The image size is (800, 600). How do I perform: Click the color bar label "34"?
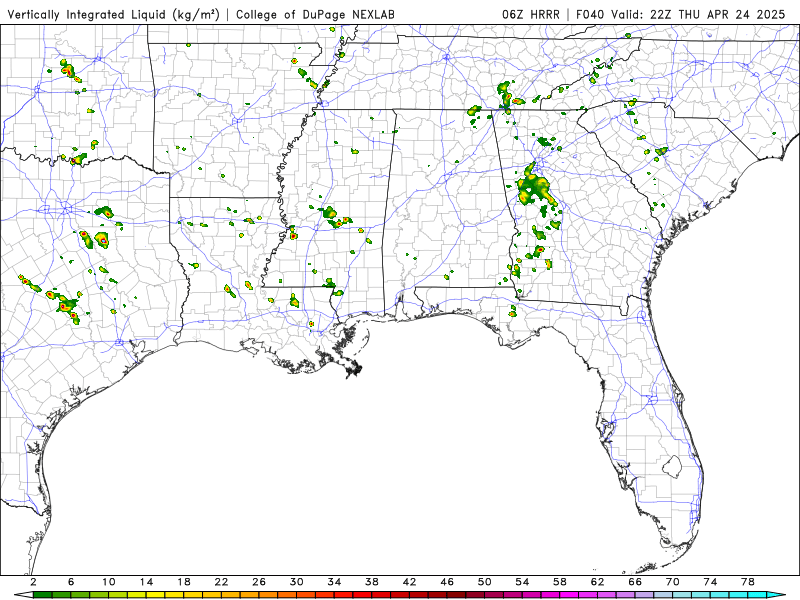[x=334, y=582]
